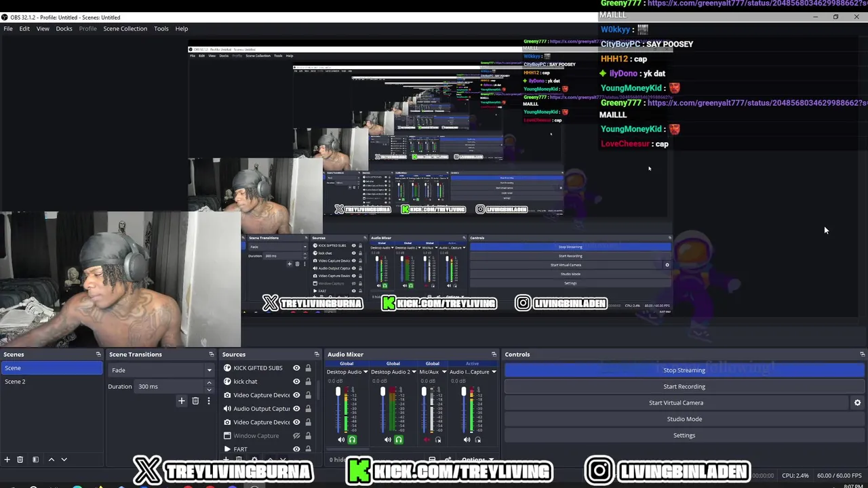
Task: Mute Desktop Audio speaker icon
Action: click(341, 440)
